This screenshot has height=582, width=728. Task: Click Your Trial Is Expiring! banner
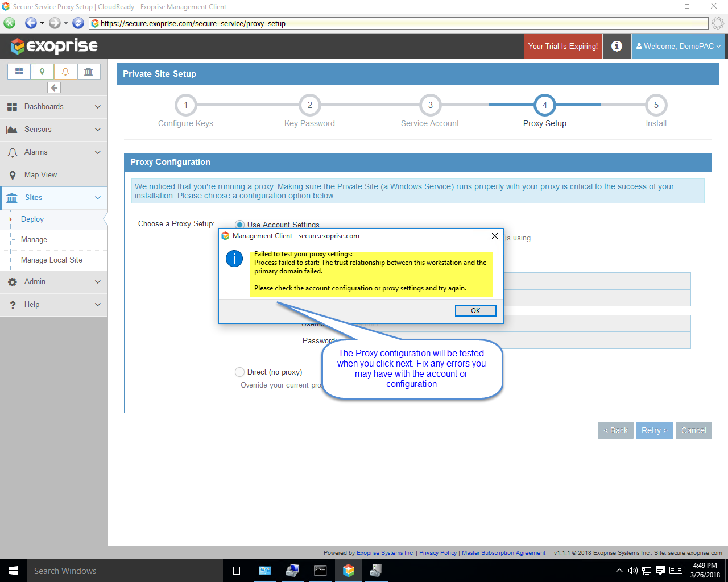point(563,46)
